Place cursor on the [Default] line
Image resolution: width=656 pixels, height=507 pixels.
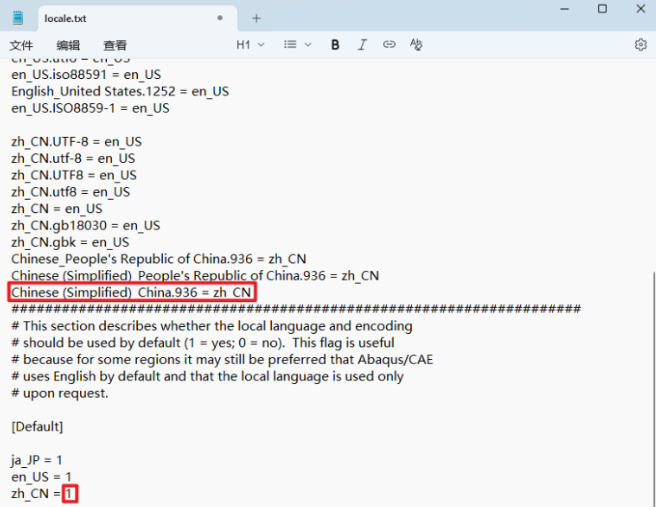pos(37,427)
